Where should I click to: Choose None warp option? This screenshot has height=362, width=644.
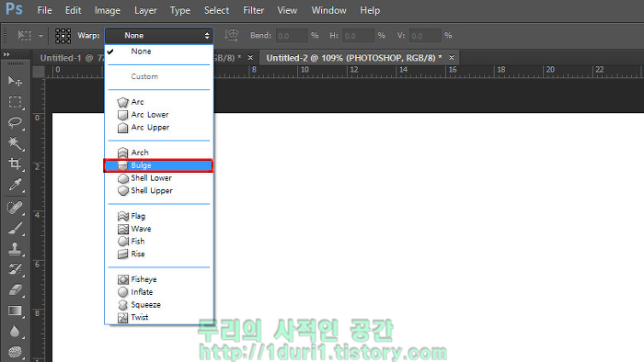tap(159, 51)
